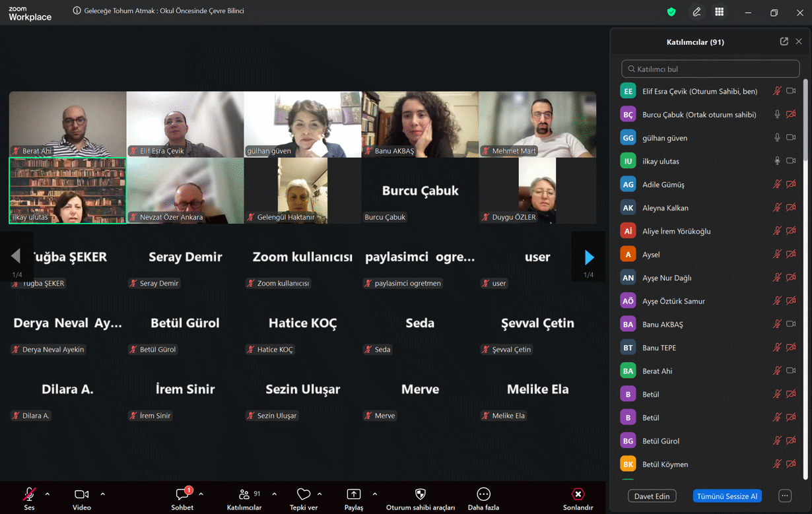Click the Katılımcı bul search field
The image size is (812, 514).
click(710, 69)
